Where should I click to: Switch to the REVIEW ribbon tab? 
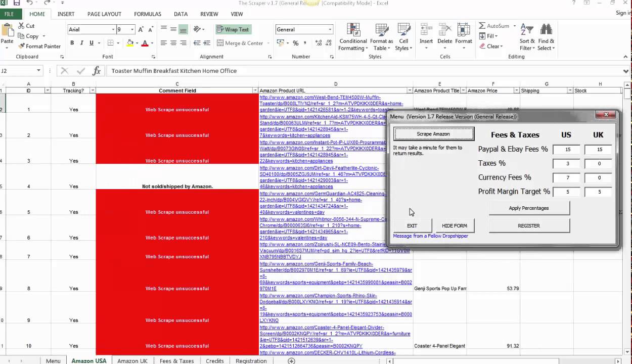tap(209, 14)
